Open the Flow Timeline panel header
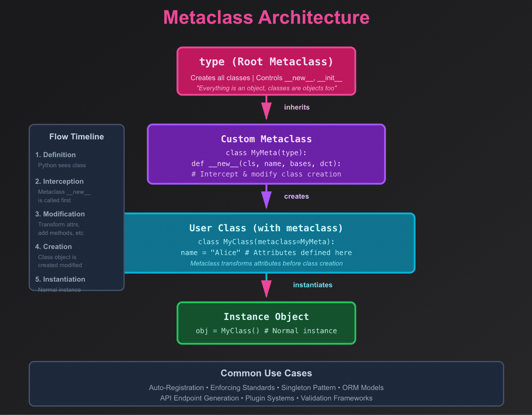The height and width of the screenshot is (415, 532). [x=77, y=137]
